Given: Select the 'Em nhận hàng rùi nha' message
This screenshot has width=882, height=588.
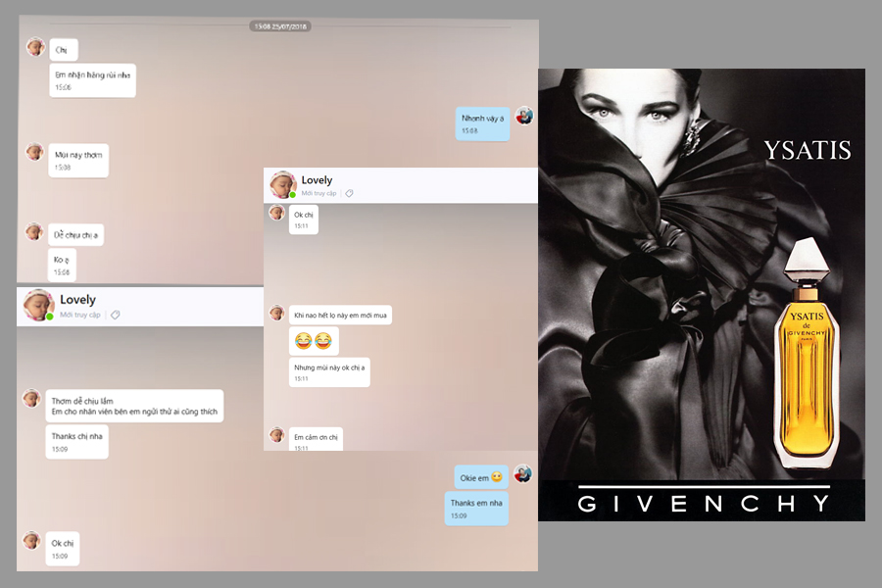Looking at the screenshot, I should [93, 80].
